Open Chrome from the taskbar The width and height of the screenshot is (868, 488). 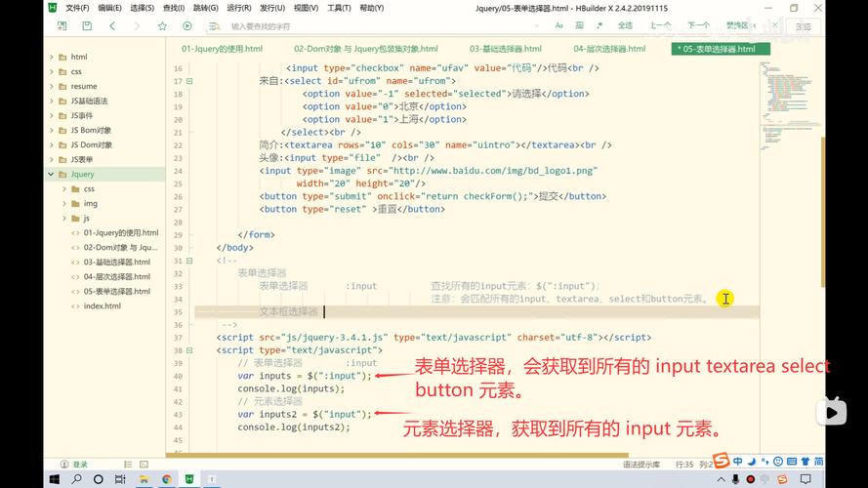(x=167, y=479)
